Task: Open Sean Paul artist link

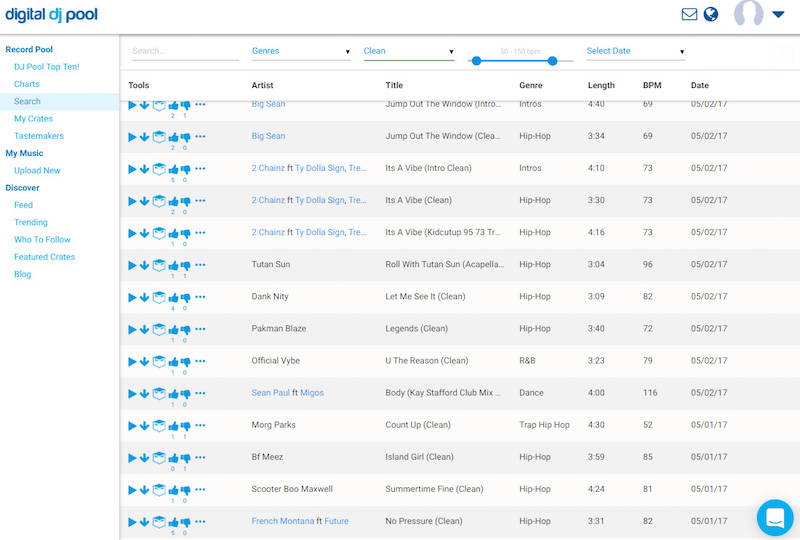Action: click(x=270, y=393)
